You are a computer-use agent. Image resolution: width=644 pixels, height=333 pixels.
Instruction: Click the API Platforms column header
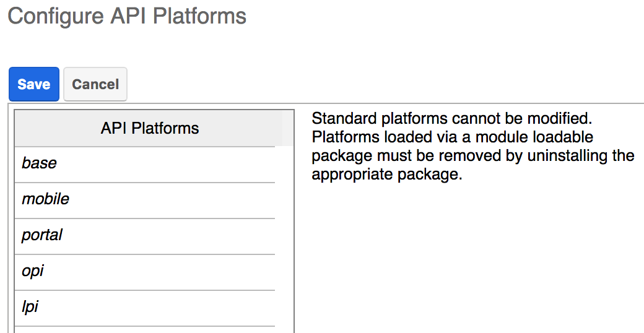point(149,129)
